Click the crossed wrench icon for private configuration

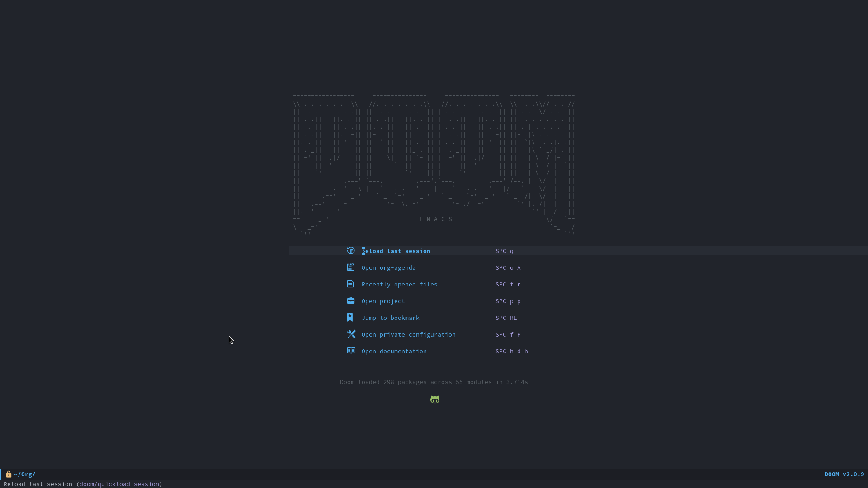tap(351, 334)
